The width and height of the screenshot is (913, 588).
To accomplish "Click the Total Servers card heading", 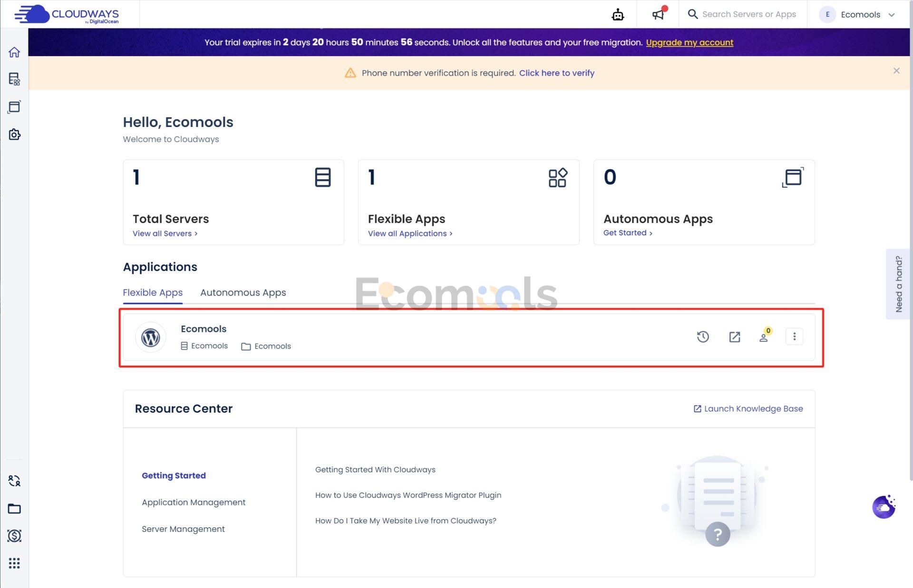I will click(x=171, y=219).
